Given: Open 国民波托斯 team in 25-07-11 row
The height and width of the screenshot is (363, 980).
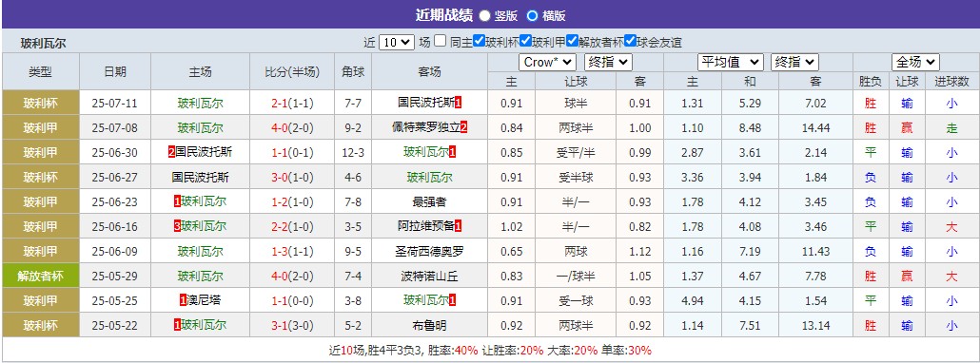Looking at the screenshot, I should [425, 103].
